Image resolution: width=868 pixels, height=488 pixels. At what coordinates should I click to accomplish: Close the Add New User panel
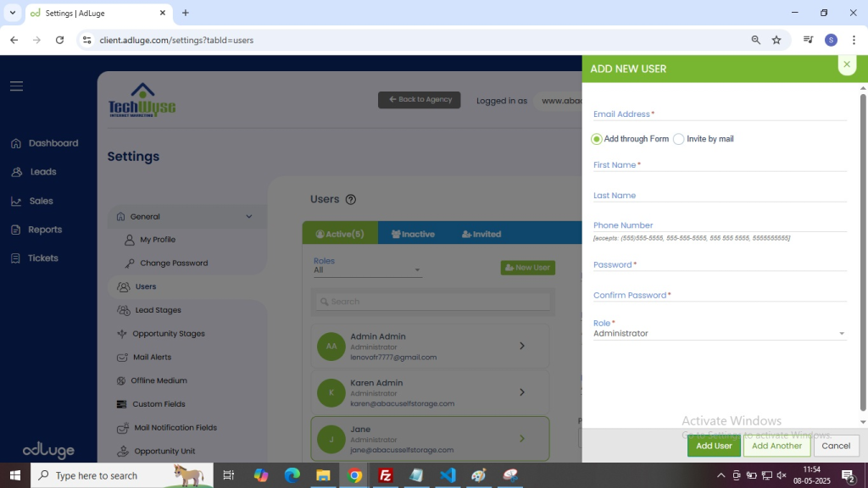846,64
